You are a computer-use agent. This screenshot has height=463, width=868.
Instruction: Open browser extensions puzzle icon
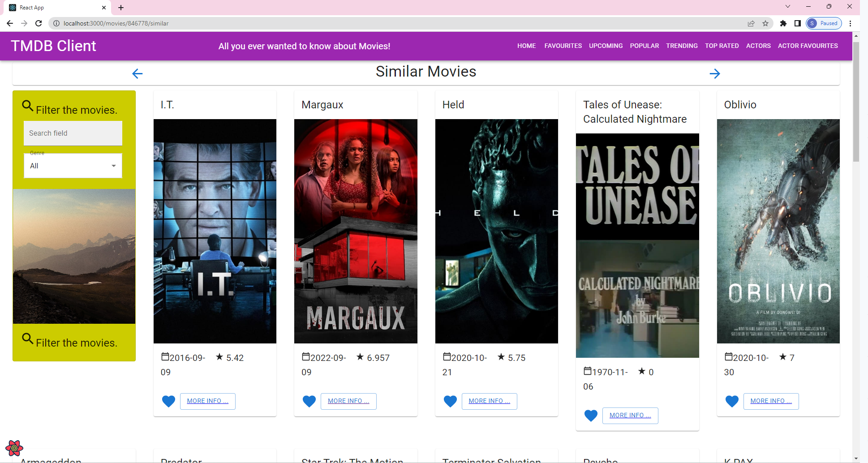[x=783, y=23]
